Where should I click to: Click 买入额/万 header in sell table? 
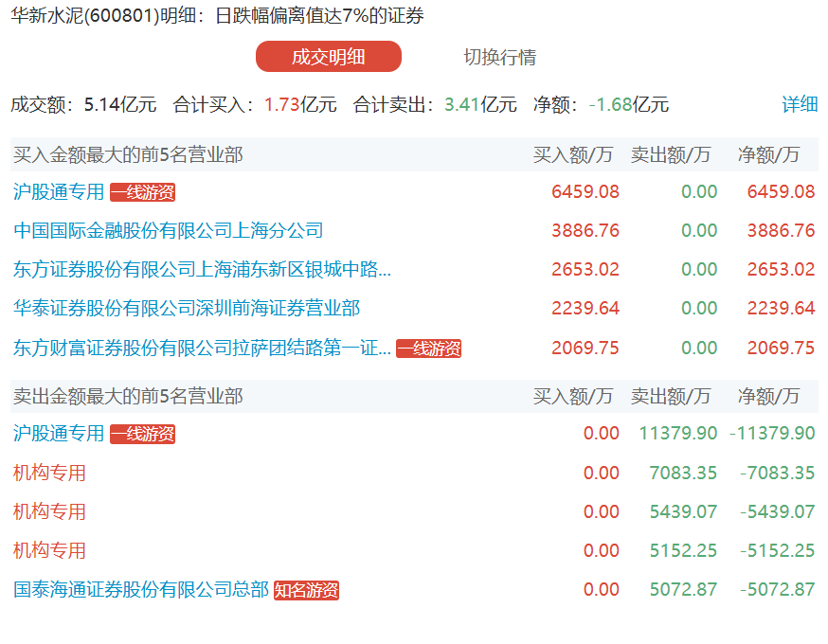pos(573,396)
